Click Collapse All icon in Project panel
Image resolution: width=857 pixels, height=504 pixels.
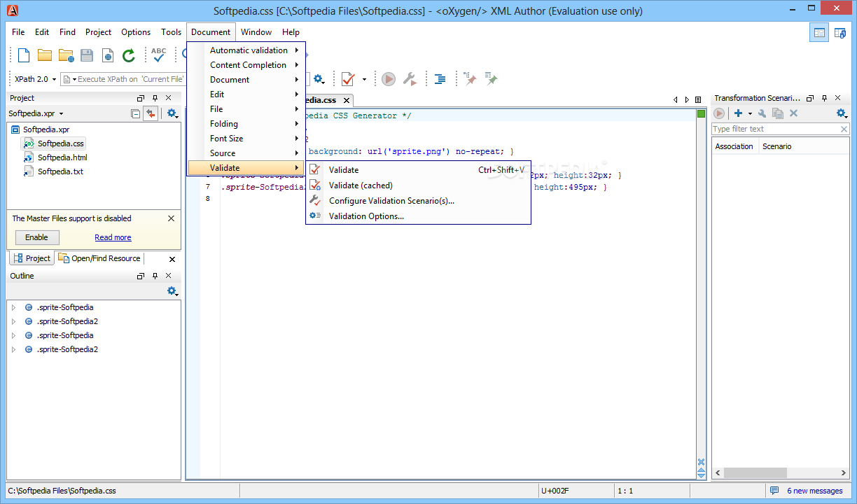click(136, 113)
